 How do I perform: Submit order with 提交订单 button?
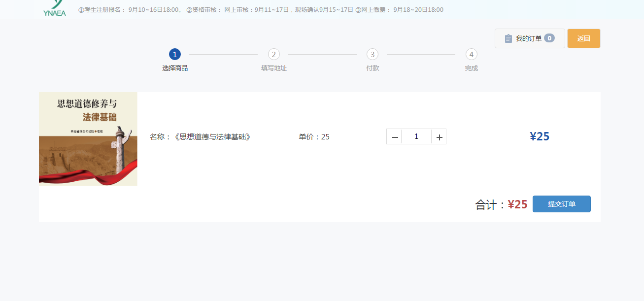pyautogui.click(x=562, y=204)
